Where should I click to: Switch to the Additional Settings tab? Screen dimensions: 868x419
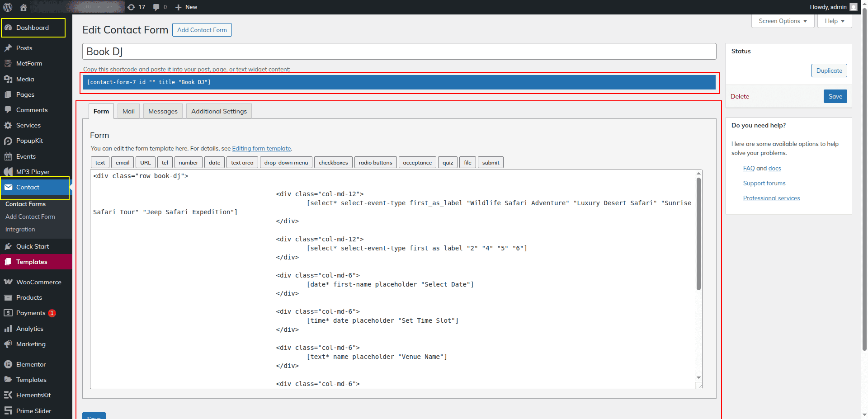coord(219,111)
